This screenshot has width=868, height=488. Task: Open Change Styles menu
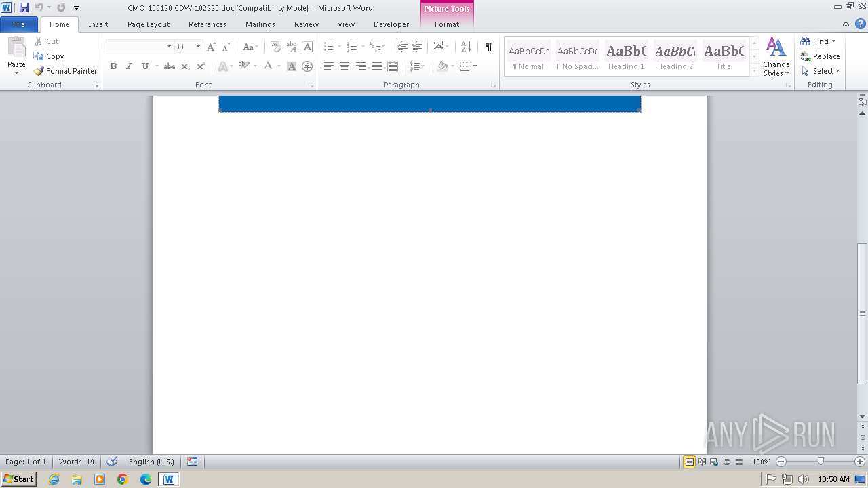(776, 58)
